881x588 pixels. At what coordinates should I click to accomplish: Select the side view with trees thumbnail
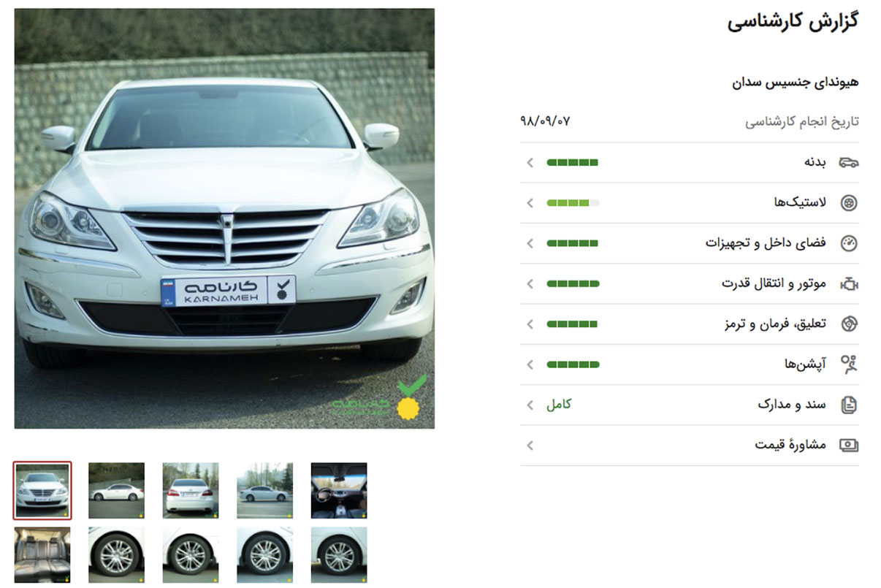116,490
